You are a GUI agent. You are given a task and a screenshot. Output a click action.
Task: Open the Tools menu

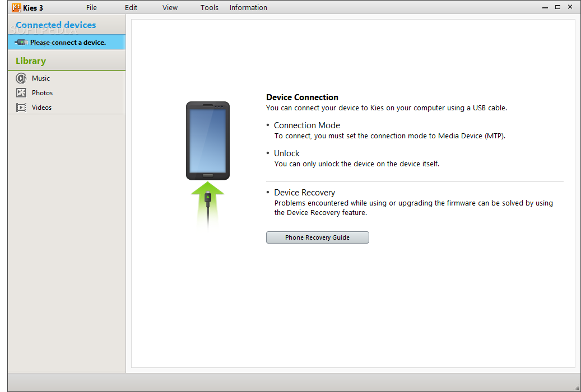point(210,7)
